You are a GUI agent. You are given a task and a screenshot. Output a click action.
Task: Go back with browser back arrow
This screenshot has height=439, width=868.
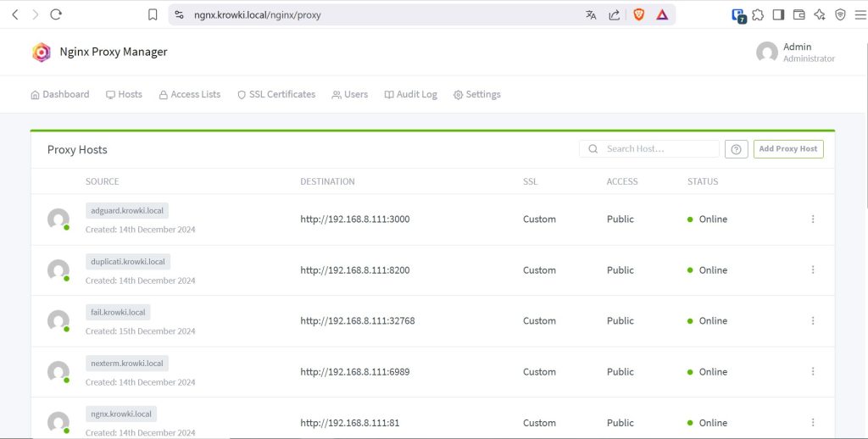[x=15, y=15]
